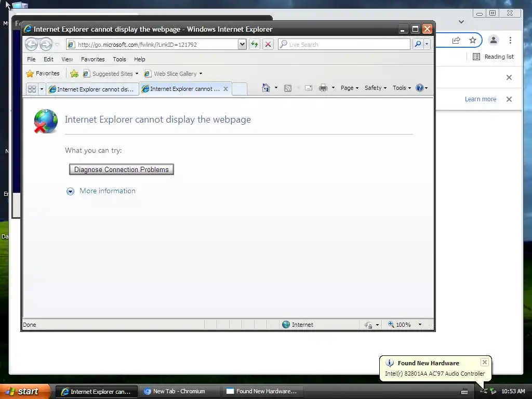Go to Home page icon
Viewport: 532px width, 399px height.
click(265, 88)
